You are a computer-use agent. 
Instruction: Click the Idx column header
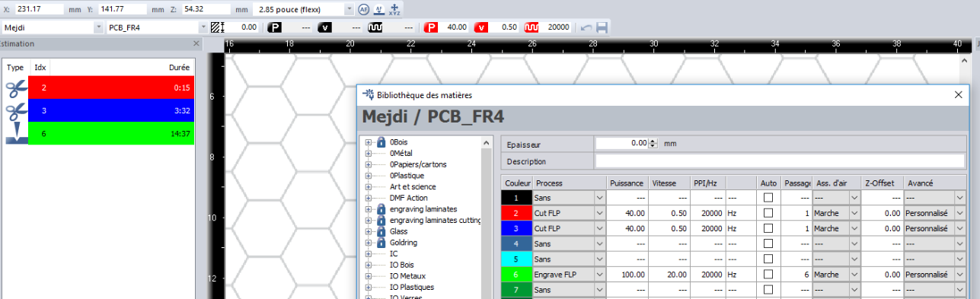click(40, 67)
